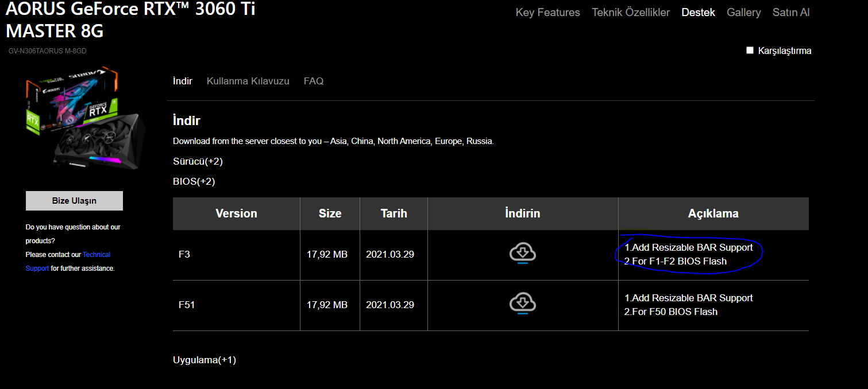Click the Size column header

(x=330, y=213)
